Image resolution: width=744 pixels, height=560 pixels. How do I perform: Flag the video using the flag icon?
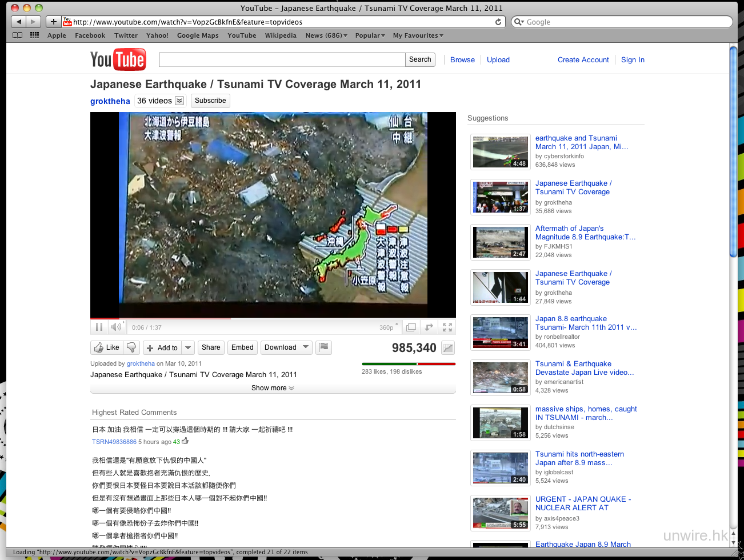[x=324, y=347]
